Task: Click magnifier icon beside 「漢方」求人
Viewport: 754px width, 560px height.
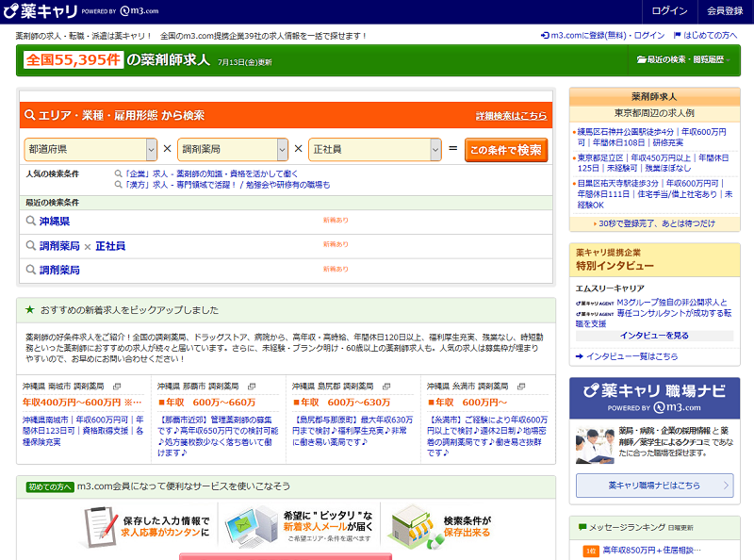Action: click(119, 185)
